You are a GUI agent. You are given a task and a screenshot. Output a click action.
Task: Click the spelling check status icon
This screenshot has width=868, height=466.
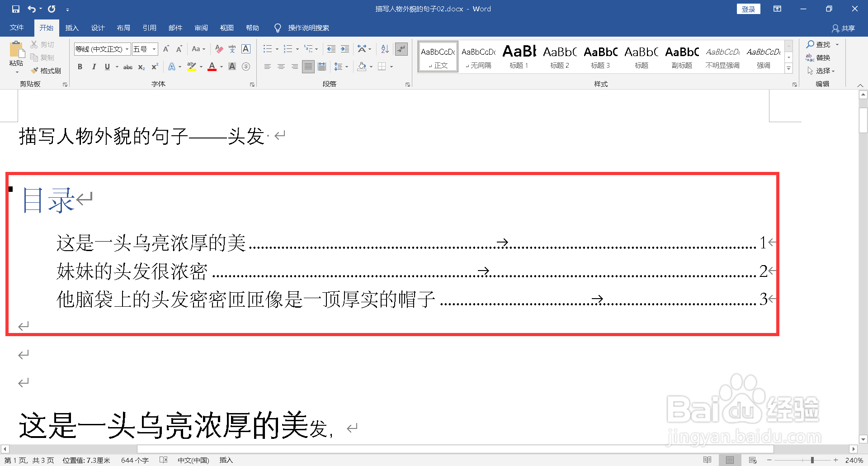pos(164,460)
